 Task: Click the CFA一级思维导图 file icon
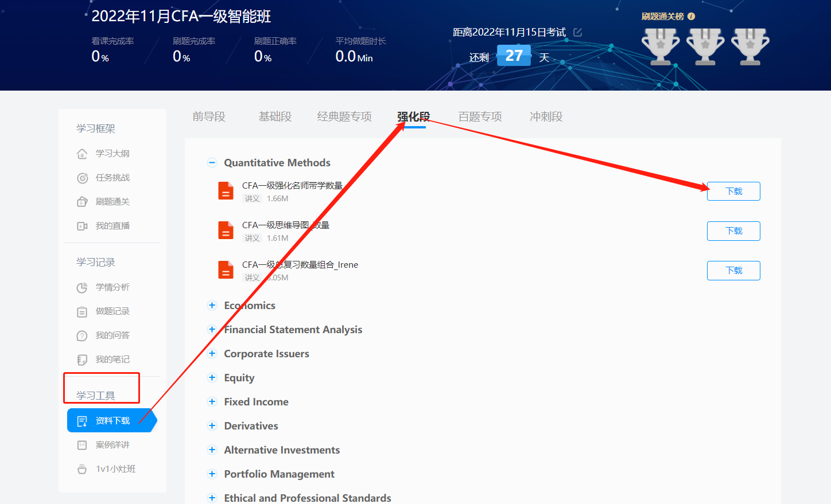[x=226, y=230]
